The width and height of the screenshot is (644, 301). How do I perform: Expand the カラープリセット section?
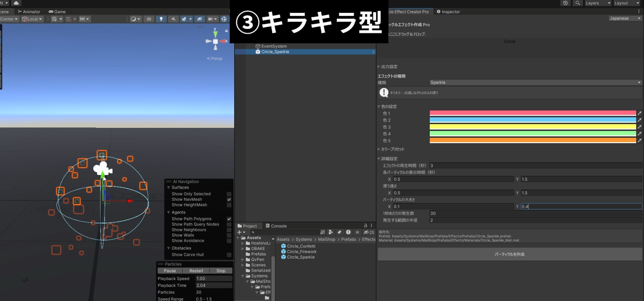pyautogui.click(x=379, y=149)
